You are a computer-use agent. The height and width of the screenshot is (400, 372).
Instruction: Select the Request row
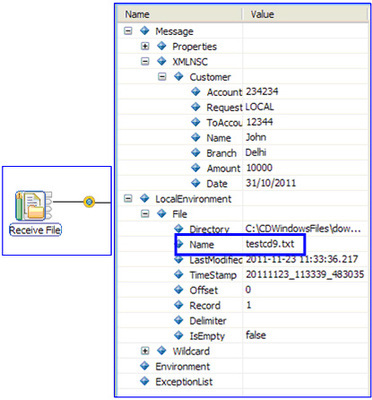coord(243,108)
